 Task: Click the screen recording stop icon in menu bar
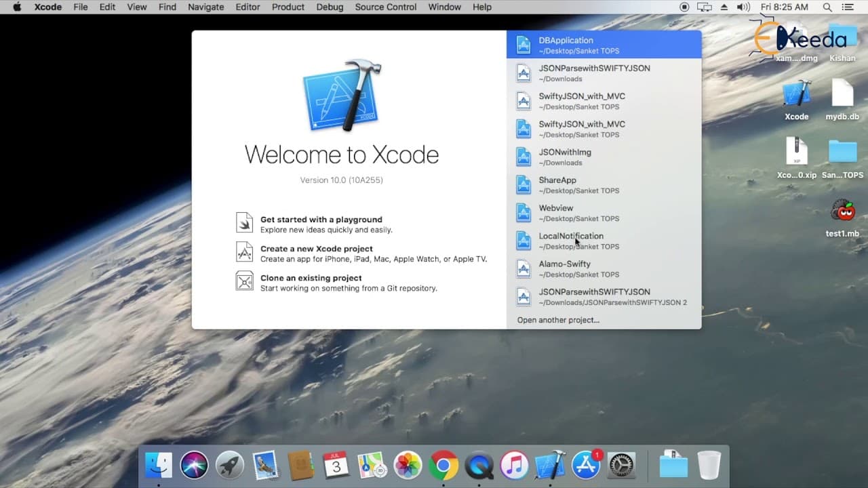click(684, 7)
